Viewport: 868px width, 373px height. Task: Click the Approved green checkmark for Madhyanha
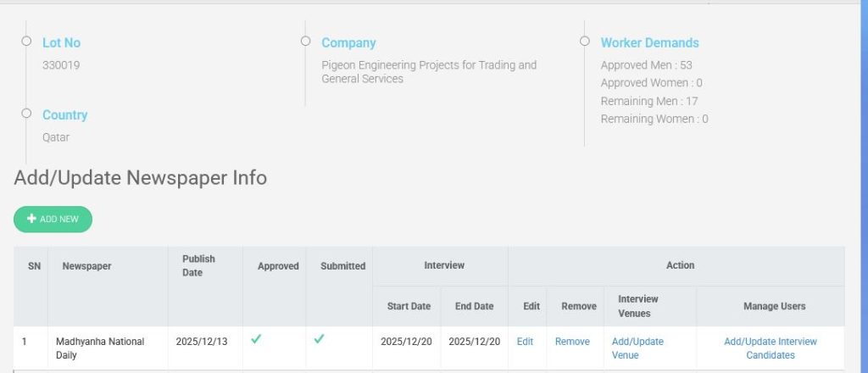click(x=256, y=339)
